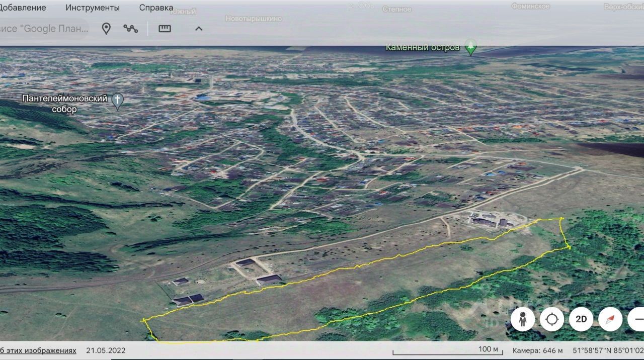Open the Добавление menu
Viewport: 644px width, 360px height.
pos(23,8)
